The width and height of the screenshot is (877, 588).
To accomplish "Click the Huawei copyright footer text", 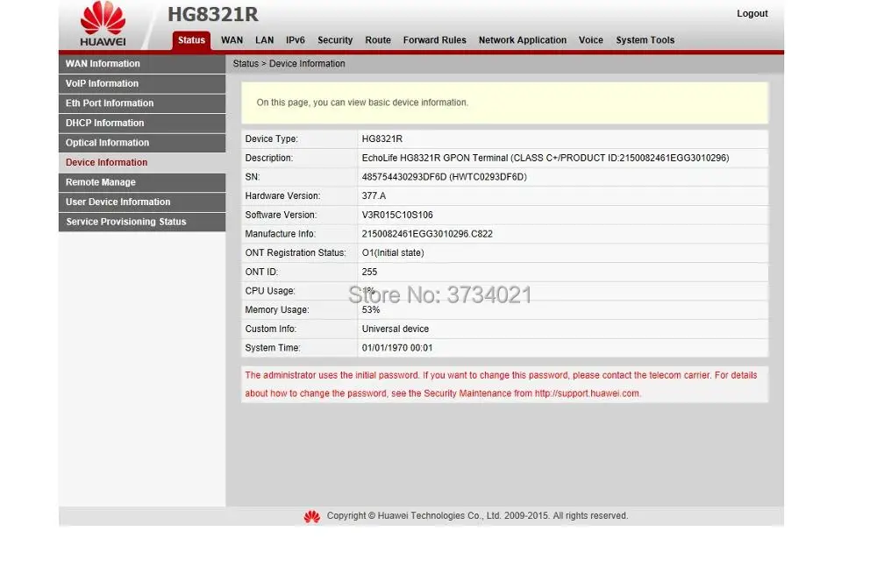I will tap(477, 516).
